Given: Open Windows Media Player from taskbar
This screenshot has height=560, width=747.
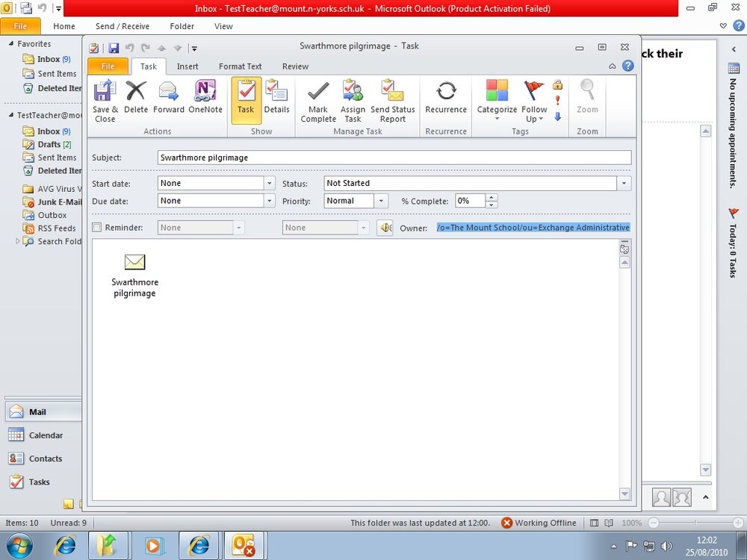Looking at the screenshot, I should (x=153, y=546).
